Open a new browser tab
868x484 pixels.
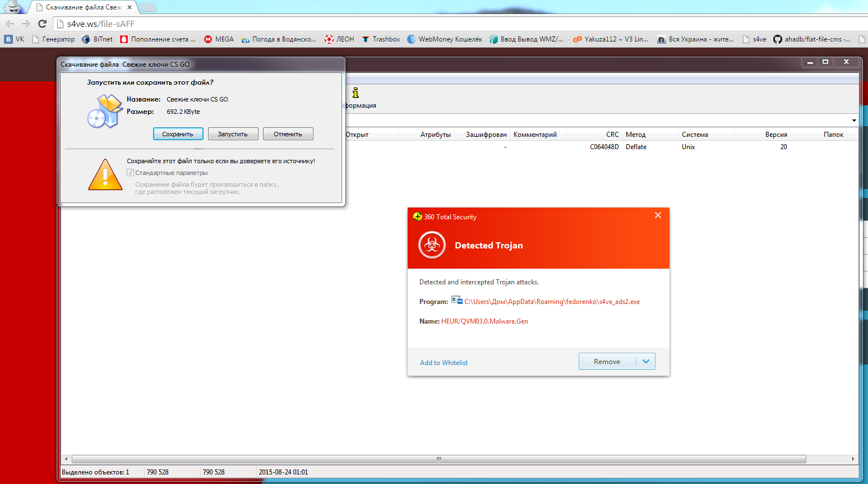click(148, 7)
